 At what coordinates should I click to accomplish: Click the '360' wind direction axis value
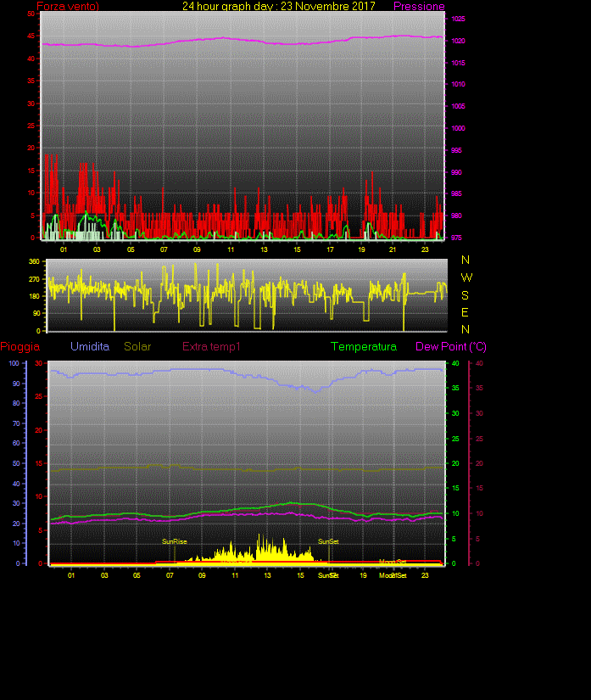[x=35, y=261]
